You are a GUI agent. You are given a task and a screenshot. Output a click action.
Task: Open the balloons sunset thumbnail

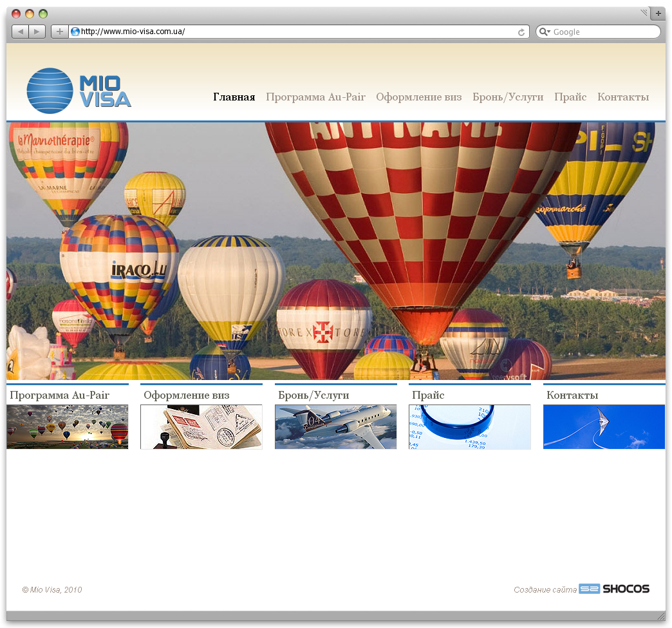[x=68, y=427]
